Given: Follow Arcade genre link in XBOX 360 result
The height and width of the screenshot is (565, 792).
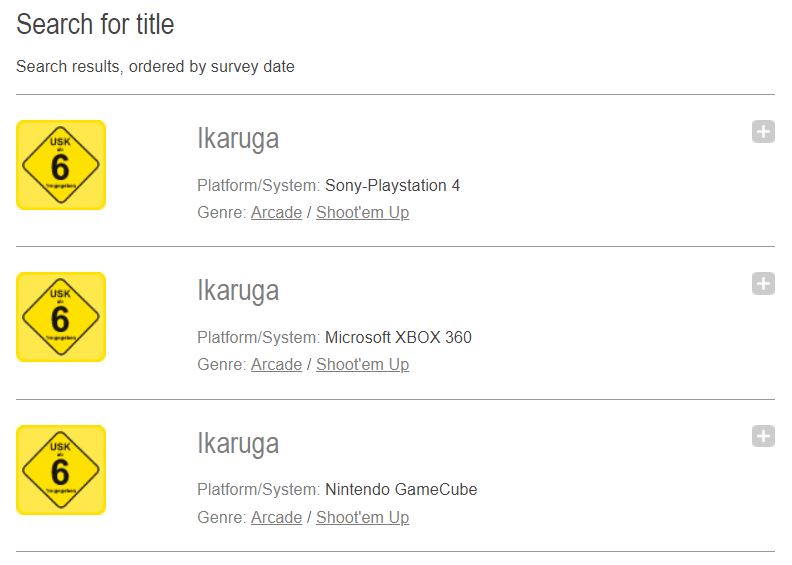Looking at the screenshot, I should click(276, 364).
